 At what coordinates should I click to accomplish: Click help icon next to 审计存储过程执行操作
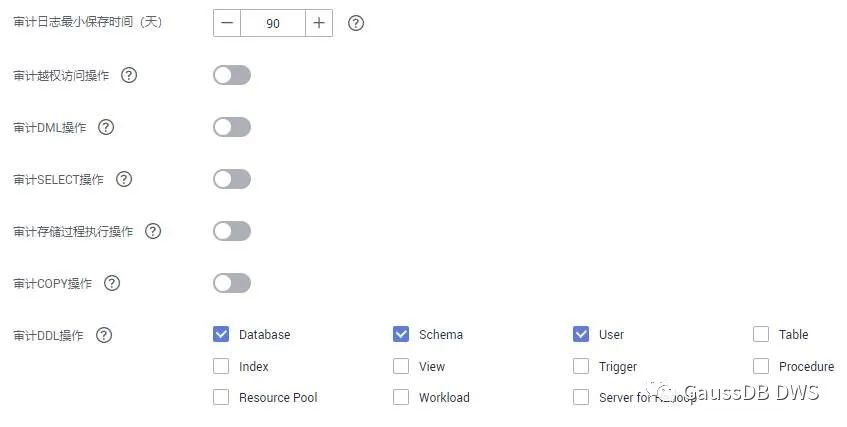[153, 231]
